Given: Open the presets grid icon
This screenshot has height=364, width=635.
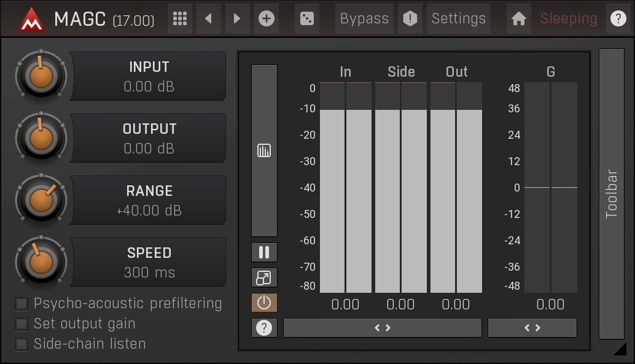Looking at the screenshot, I should click(180, 18).
